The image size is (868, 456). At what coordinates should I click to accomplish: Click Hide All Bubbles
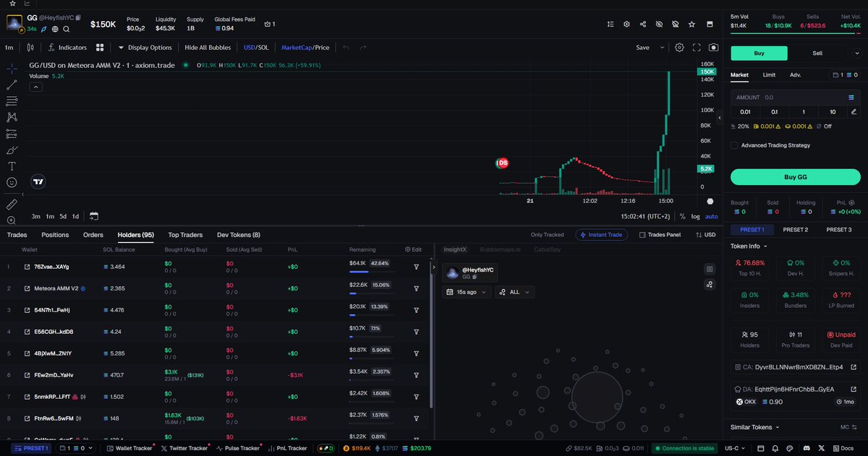[x=208, y=48]
